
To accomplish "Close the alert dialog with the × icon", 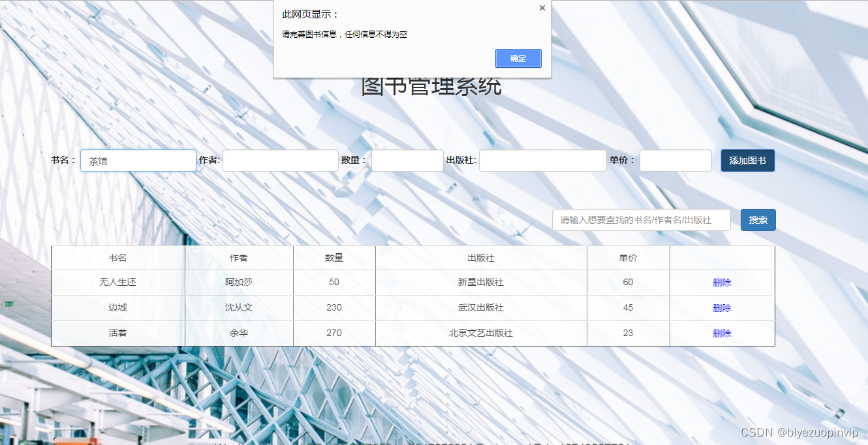I will pos(542,8).
